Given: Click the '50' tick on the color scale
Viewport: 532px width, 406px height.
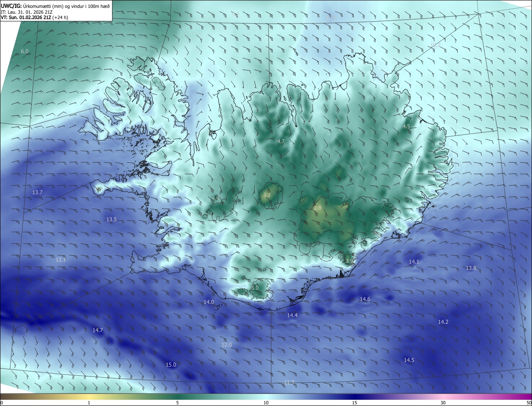Looking at the screenshot, I should pyautogui.click(x=529, y=403).
